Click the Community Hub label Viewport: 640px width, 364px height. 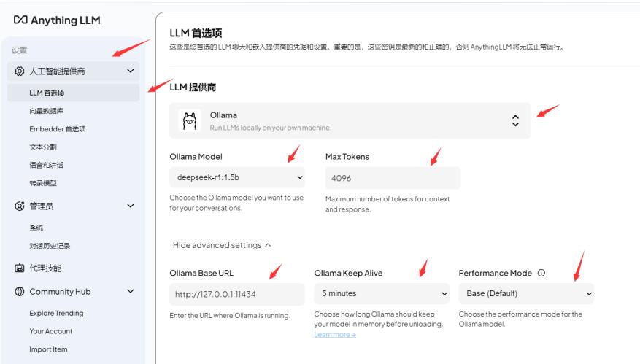(x=60, y=292)
